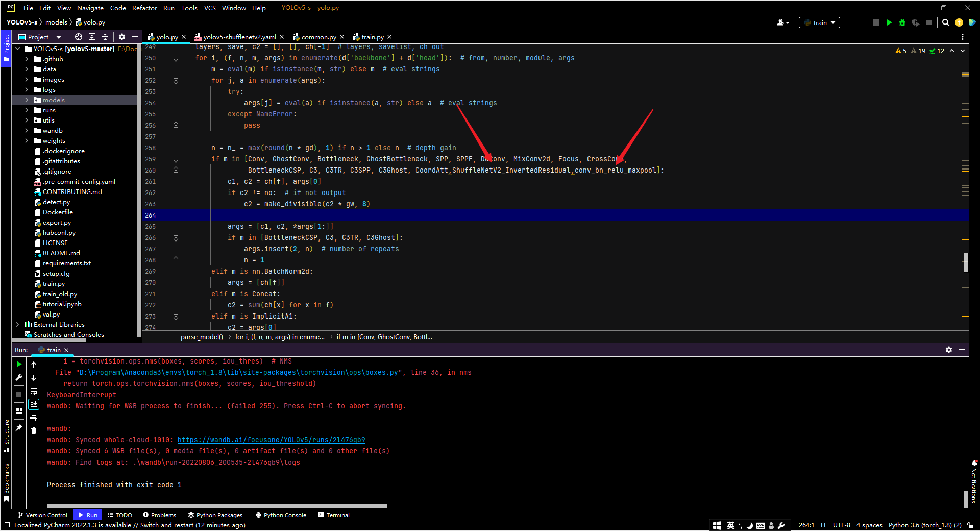980x531 pixels.
Task: Toggle scroll to end of console
Action: [x=34, y=404]
